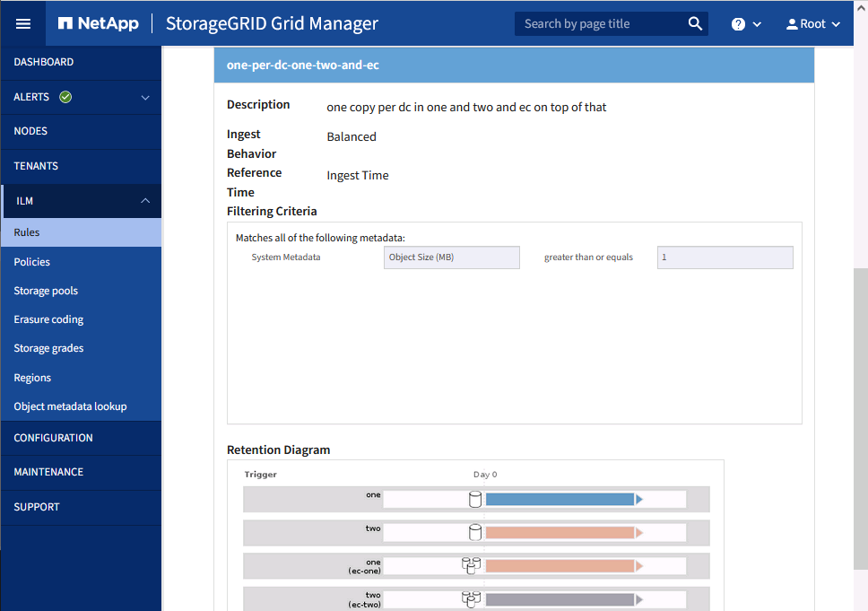Click the Ingest Time reference value
The width and height of the screenshot is (868, 611).
[x=358, y=176]
